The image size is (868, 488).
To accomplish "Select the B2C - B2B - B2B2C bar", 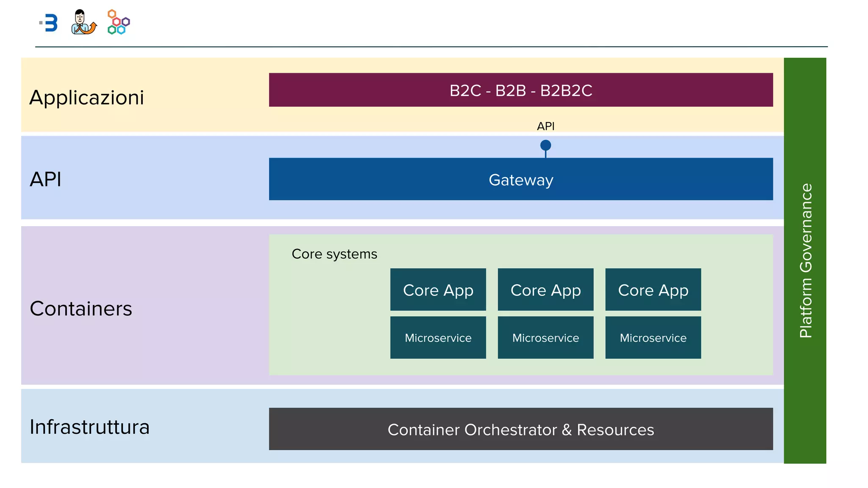I will point(520,90).
